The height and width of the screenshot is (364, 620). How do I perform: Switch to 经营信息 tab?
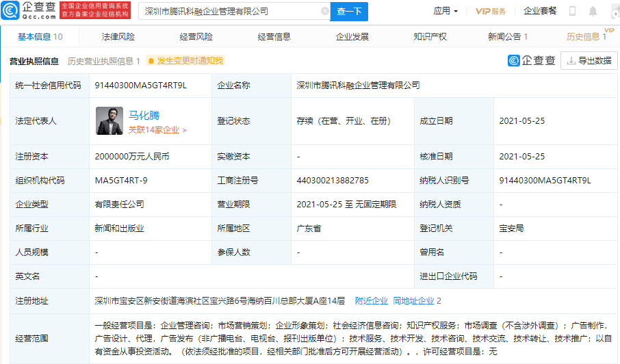click(274, 37)
